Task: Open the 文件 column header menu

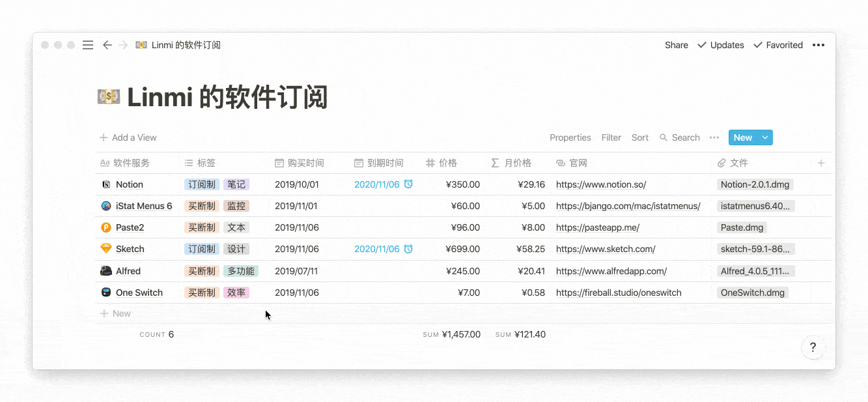Action: point(761,163)
